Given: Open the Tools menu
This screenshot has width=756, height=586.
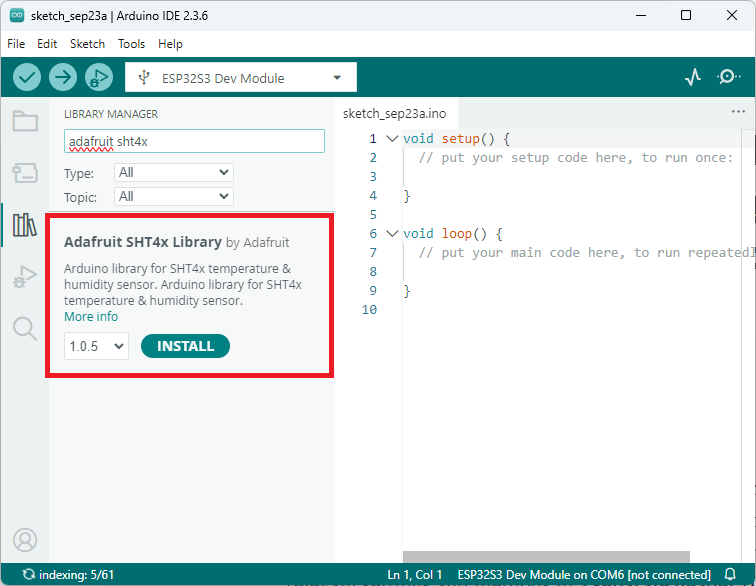Looking at the screenshot, I should tap(131, 44).
